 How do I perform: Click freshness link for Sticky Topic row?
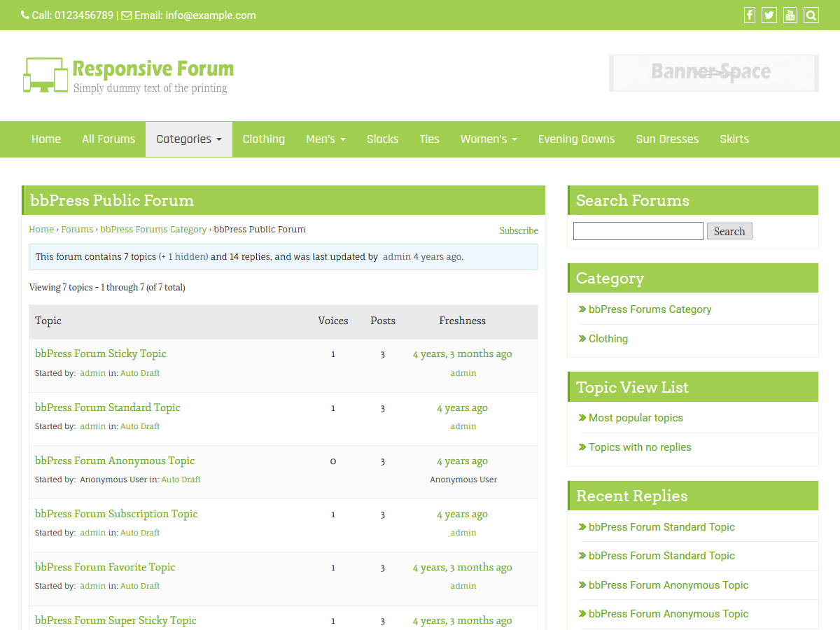(462, 354)
